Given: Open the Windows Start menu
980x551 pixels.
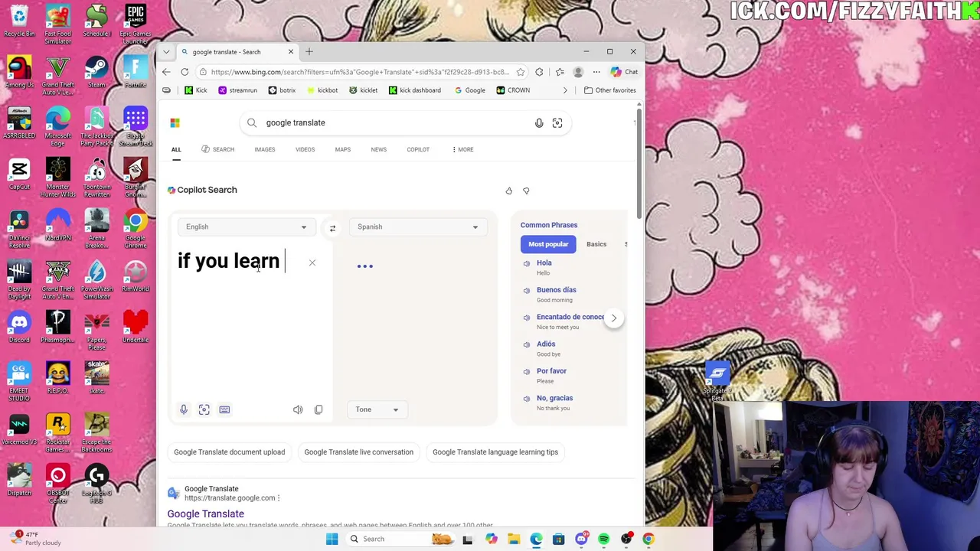Looking at the screenshot, I should (x=332, y=539).
